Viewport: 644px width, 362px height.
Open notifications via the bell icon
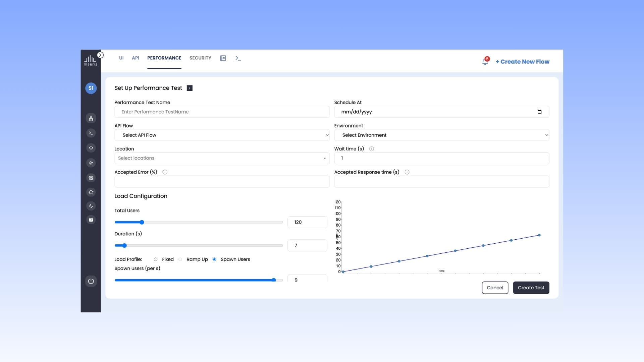(x=485, y=61)
